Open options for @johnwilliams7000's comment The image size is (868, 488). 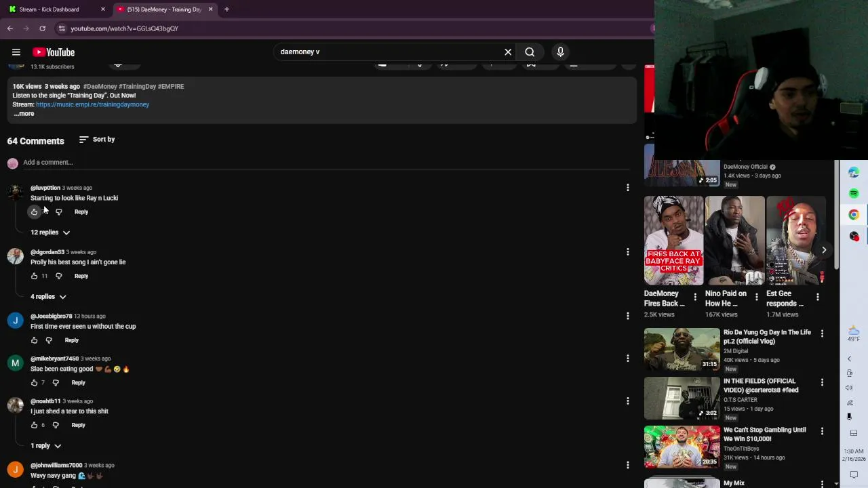click(x=627, y=465)
